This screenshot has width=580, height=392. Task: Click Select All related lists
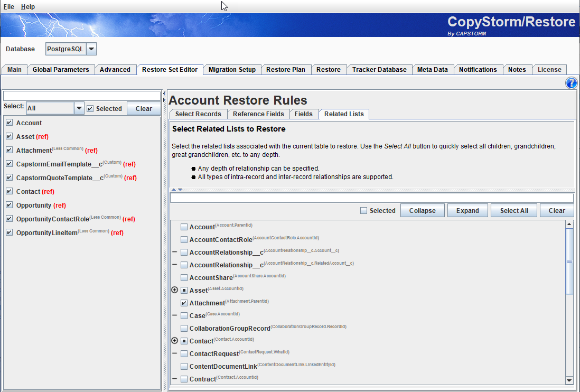(x=514, y=210)
